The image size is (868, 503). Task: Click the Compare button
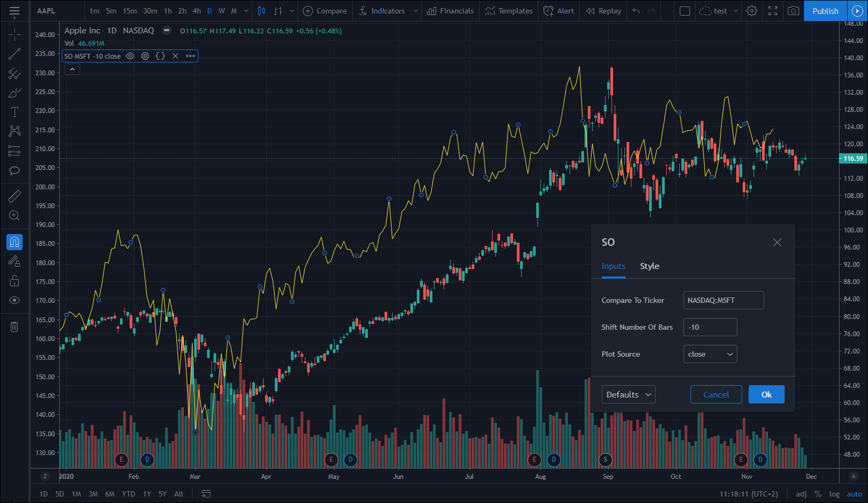point(325,11)
